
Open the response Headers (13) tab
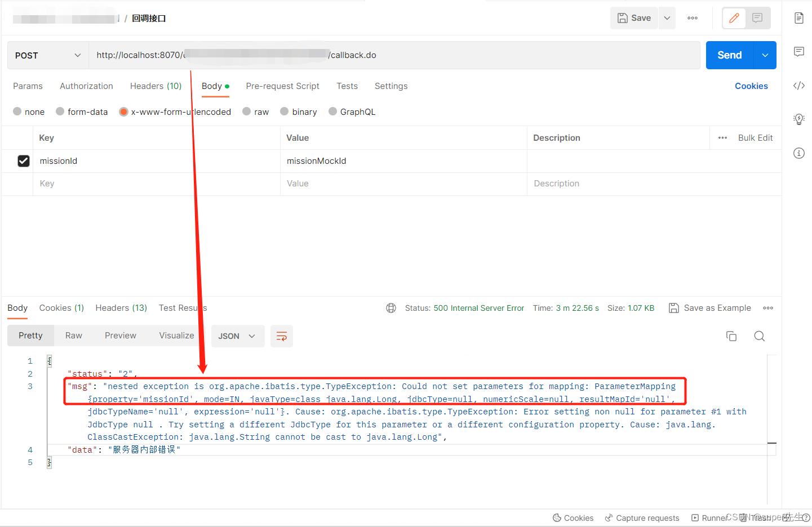coord(121,308)
